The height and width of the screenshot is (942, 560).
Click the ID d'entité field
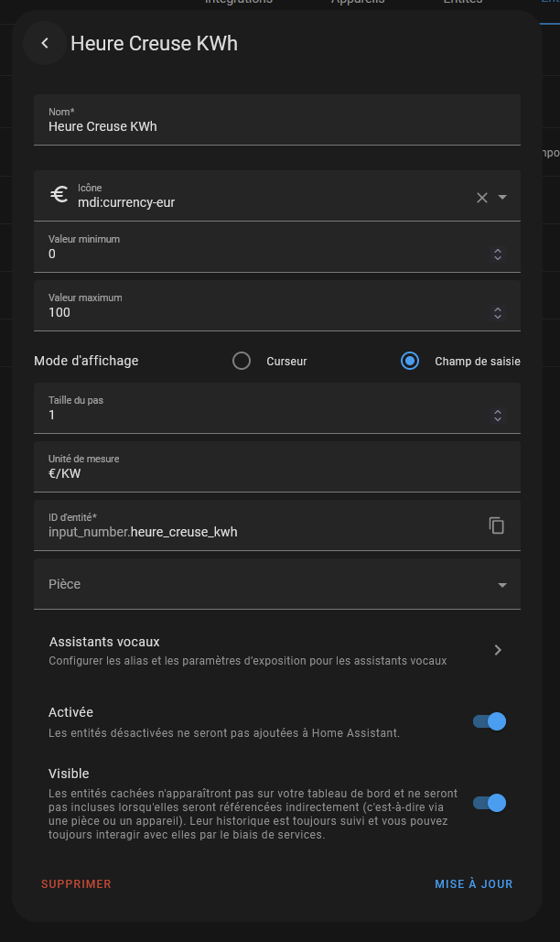(x=256, y=531)
